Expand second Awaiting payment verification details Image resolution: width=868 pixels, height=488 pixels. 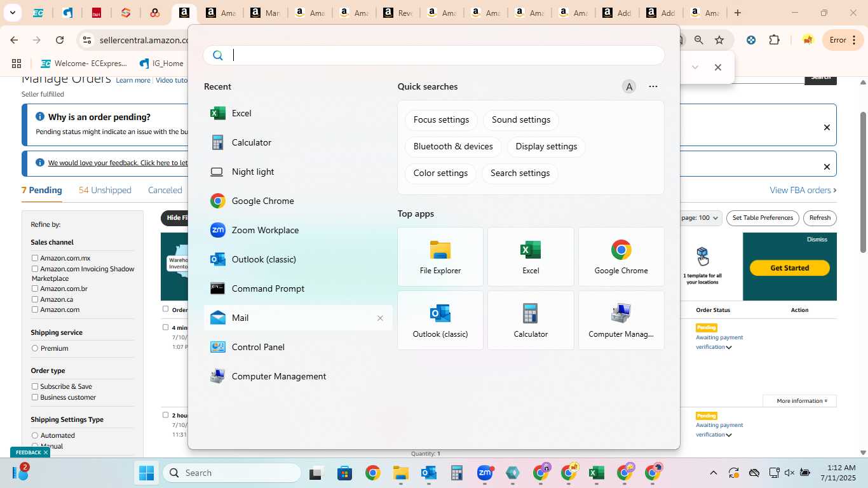click(x=729, y=435)
